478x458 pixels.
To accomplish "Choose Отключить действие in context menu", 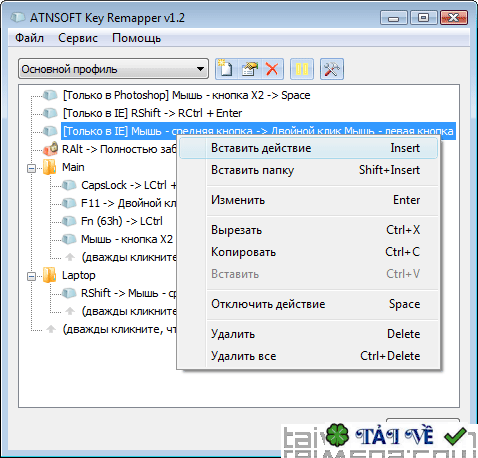I will (x=308, y=304).
